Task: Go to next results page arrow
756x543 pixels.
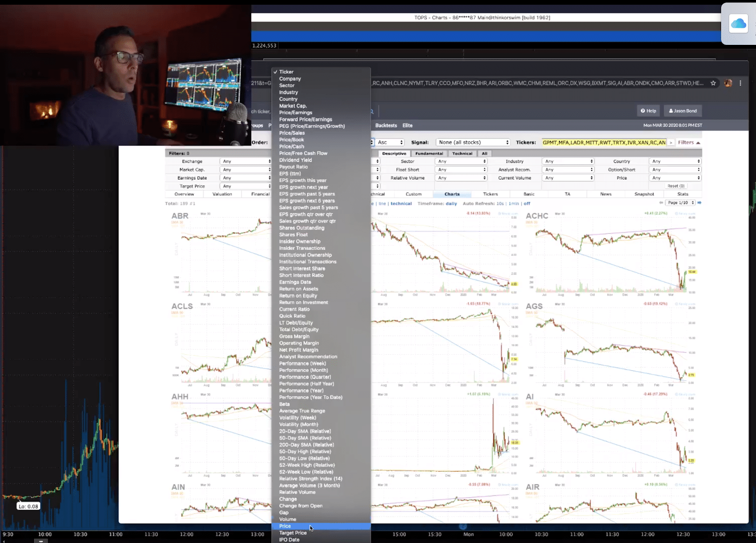Action: [x=699, y=203]
